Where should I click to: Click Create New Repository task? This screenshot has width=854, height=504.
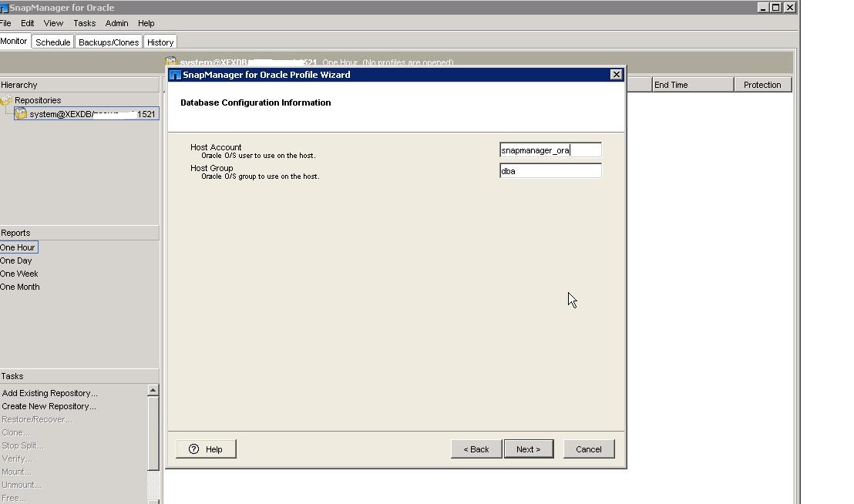point(49,406)
